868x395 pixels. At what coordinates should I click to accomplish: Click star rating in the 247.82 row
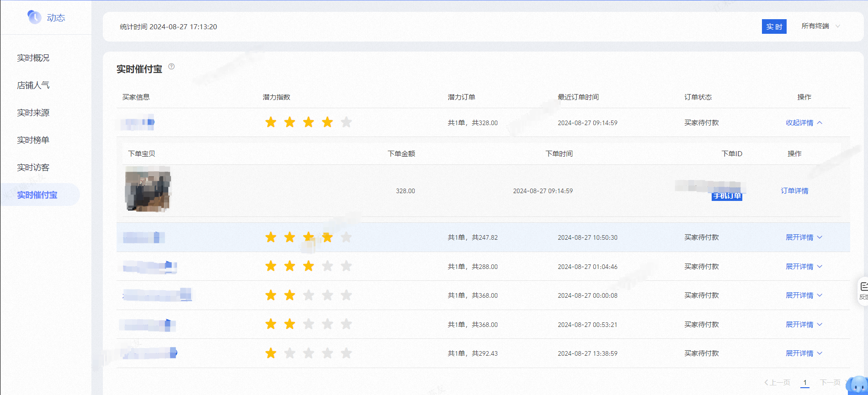point(309,237)
